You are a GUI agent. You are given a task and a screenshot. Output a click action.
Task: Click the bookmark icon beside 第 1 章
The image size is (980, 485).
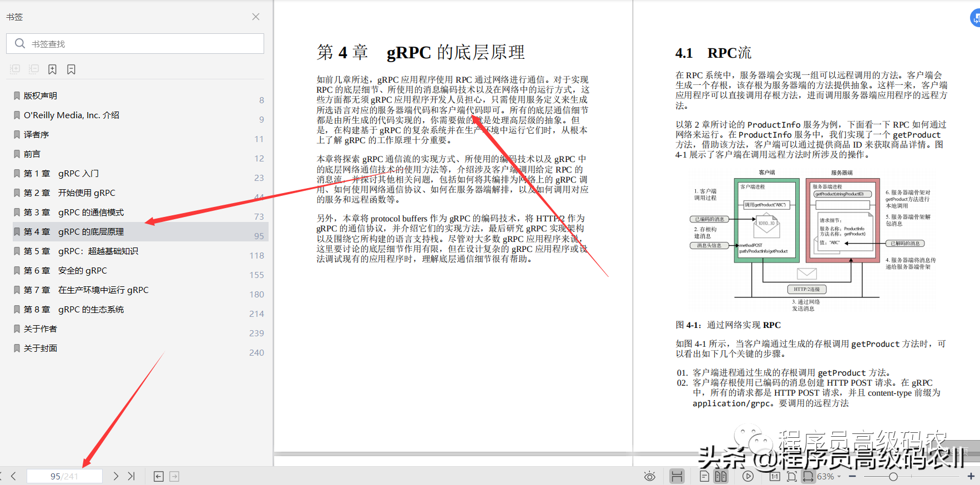(17, 173)
